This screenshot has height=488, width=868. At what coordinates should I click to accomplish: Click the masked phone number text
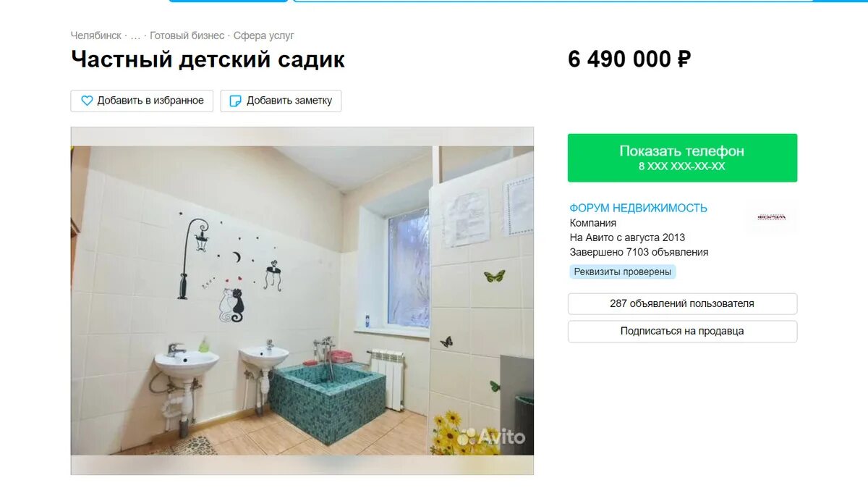click(681, 167)
